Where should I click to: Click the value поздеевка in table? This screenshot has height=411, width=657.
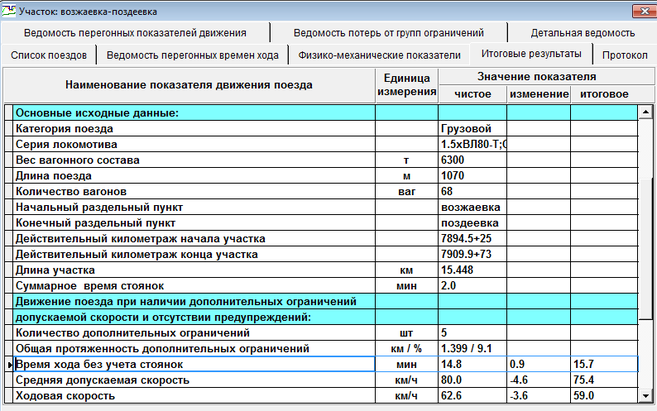pos(470,223)
